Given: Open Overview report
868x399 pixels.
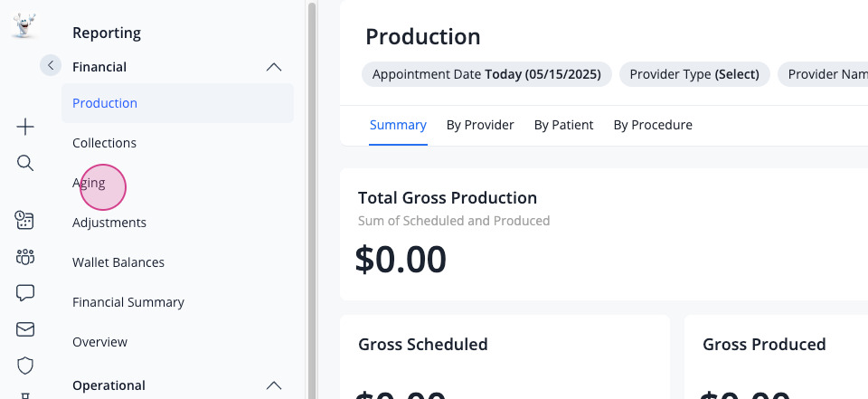Looking at the screenshot, I should pos(99,342).
